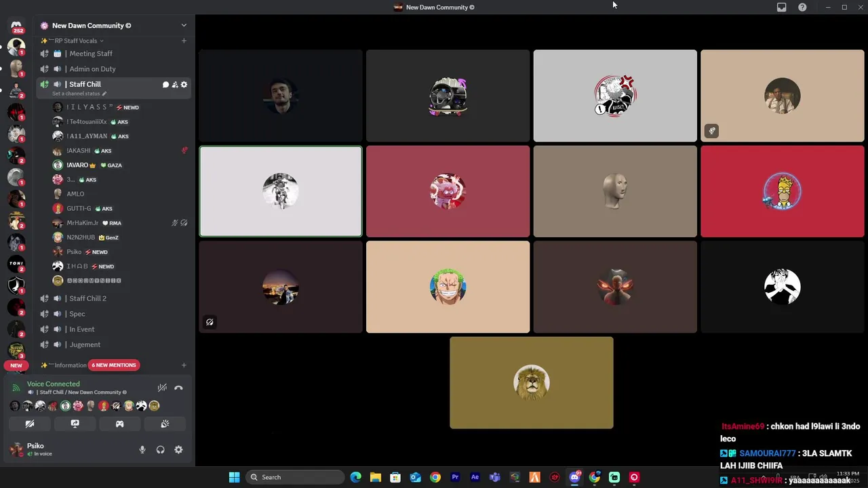Screen dimensions: 868x488
Task: Open the New Dawn Community server dropdown
Action: (x=184, y=26)
